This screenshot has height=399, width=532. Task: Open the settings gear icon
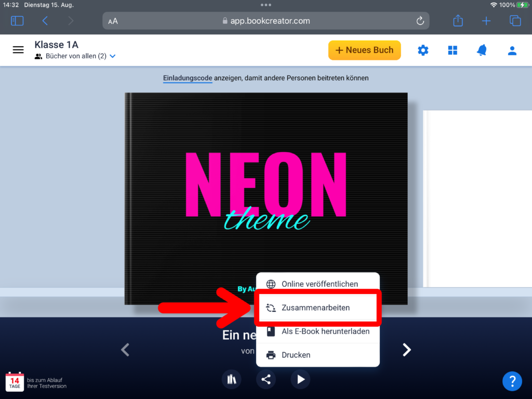(x=423, y=50)
